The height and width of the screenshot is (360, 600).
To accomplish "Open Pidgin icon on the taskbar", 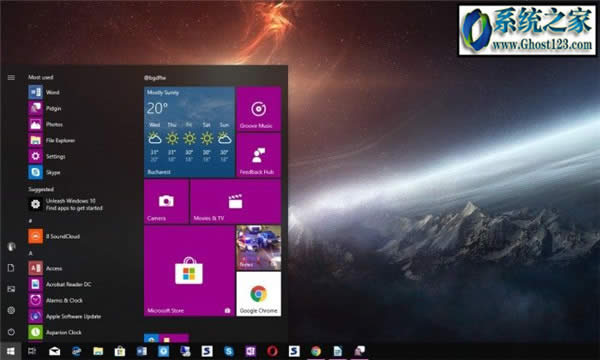I will pyautogui.click(x=359, y=351).
